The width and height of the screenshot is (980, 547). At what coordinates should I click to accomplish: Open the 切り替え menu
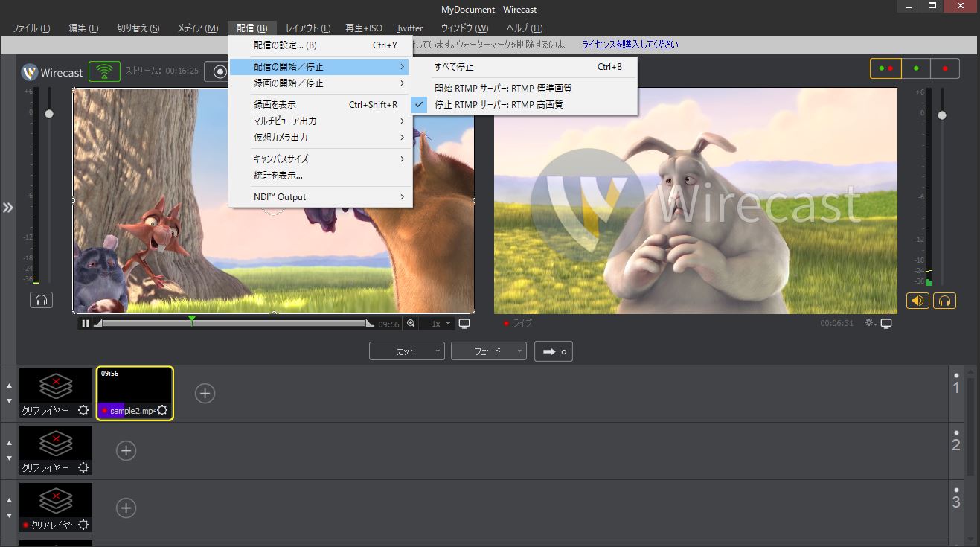point(138,28)
